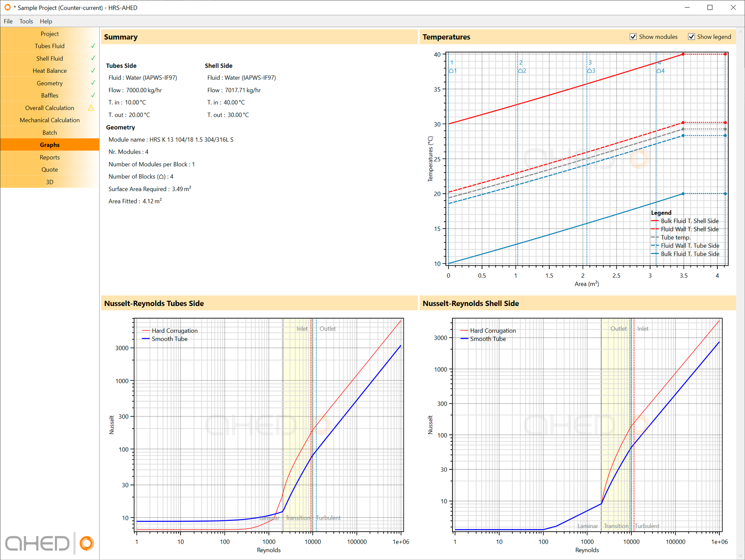The width and height of the screenshot is (745, 560).
Task: Go to the Mechanical Calculation section
Action: pyautogui.click(x=50, y=120)
